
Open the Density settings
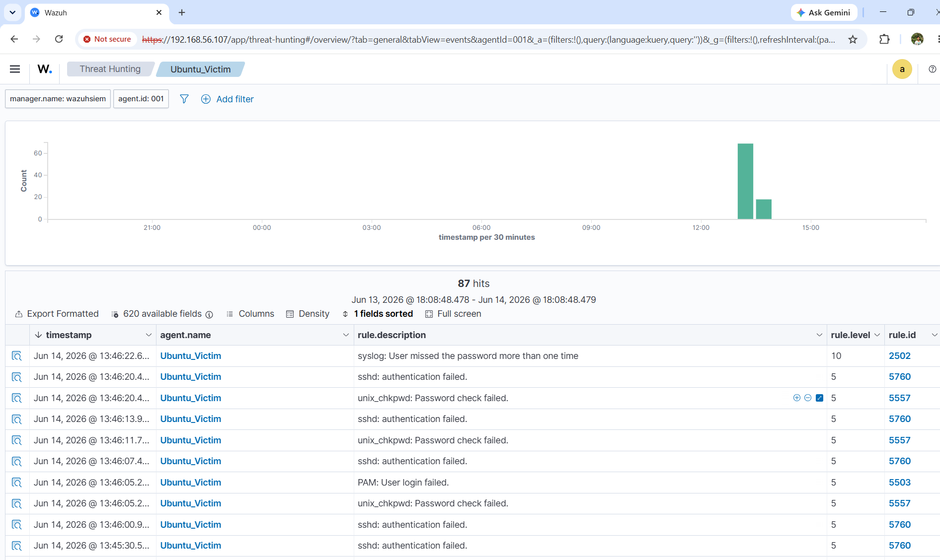[x=308, y=314]
